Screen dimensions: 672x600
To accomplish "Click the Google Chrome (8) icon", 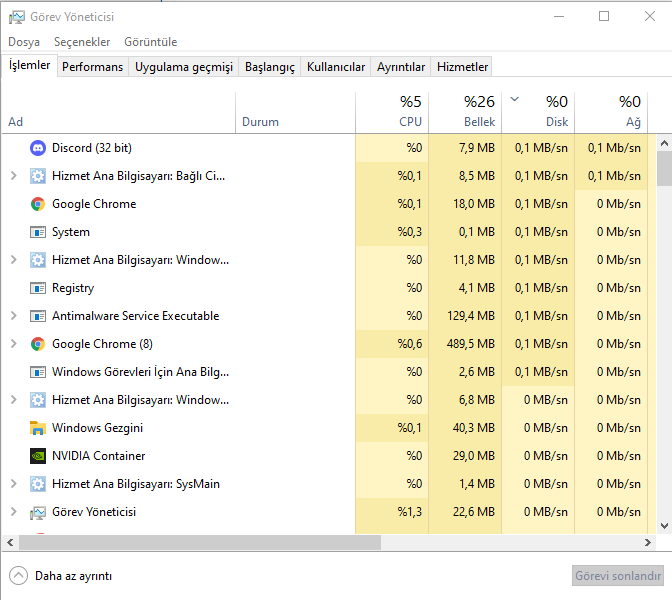I will tap(38, 344).
